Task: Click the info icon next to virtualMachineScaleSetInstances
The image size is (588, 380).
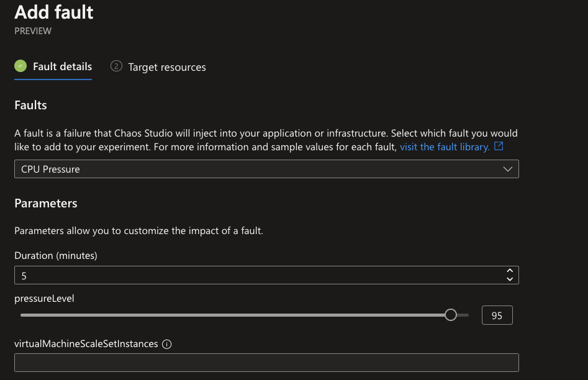Action: [167, 344]
